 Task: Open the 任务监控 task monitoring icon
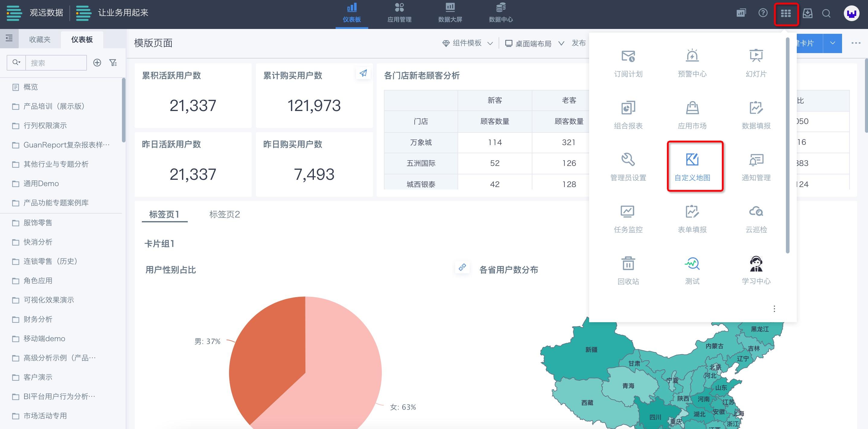click(x=628, y=211)
